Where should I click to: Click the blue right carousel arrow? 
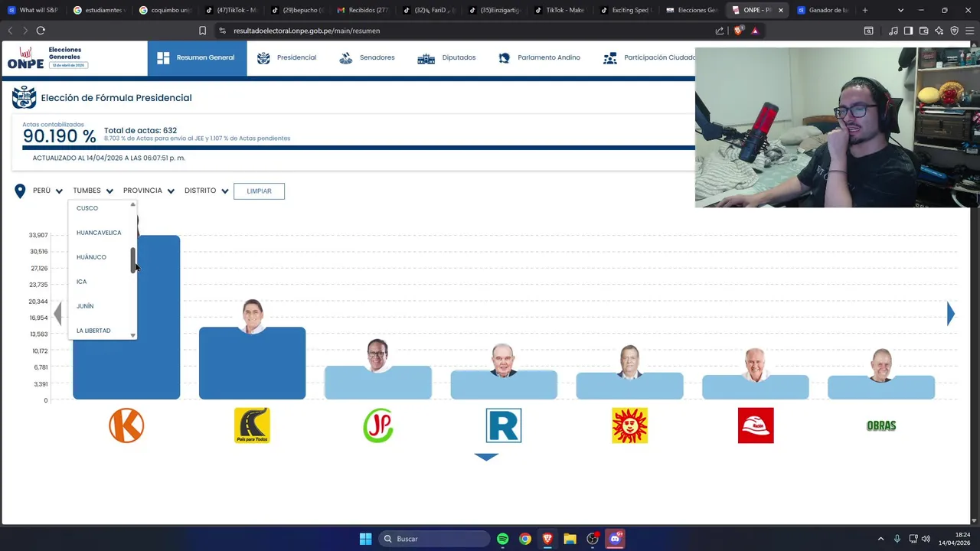click(x=950, y=314)
